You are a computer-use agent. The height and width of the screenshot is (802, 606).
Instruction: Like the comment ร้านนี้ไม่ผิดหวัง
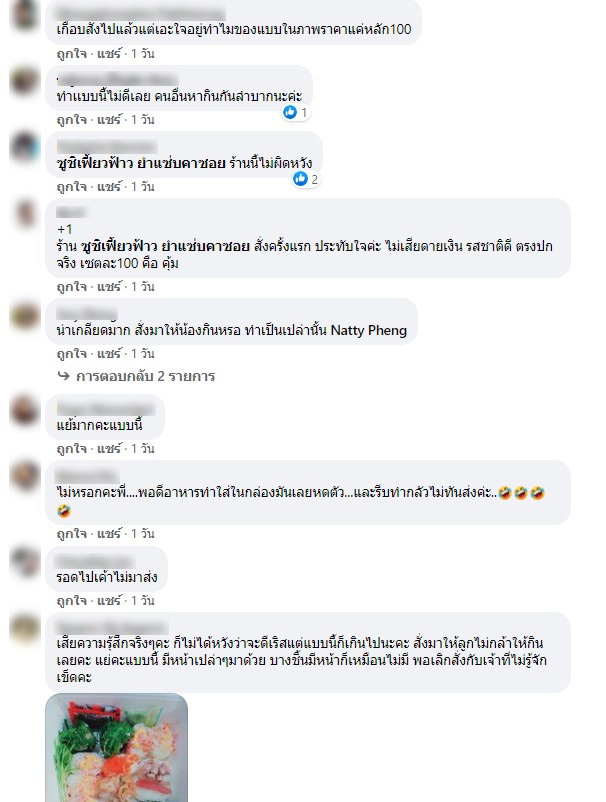click(72, 187)
